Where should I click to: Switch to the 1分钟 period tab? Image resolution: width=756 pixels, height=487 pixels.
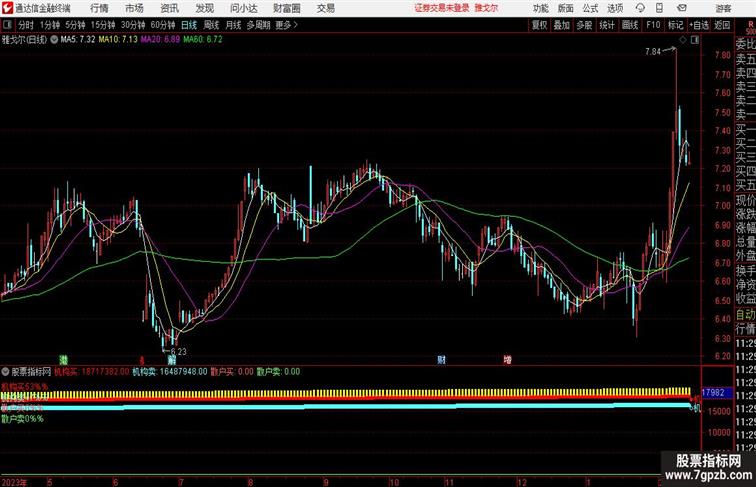(x=50, y=25)
